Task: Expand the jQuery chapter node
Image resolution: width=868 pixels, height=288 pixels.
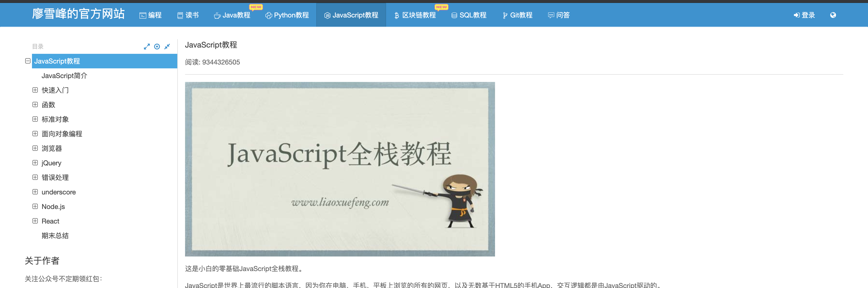Action: pyautogui.click(x=35, y=163)
